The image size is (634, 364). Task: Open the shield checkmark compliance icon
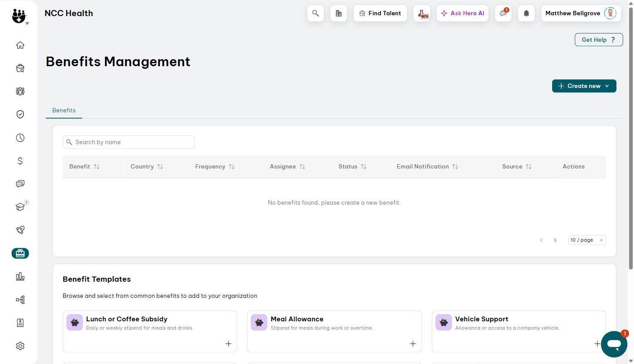coord(20,115)
